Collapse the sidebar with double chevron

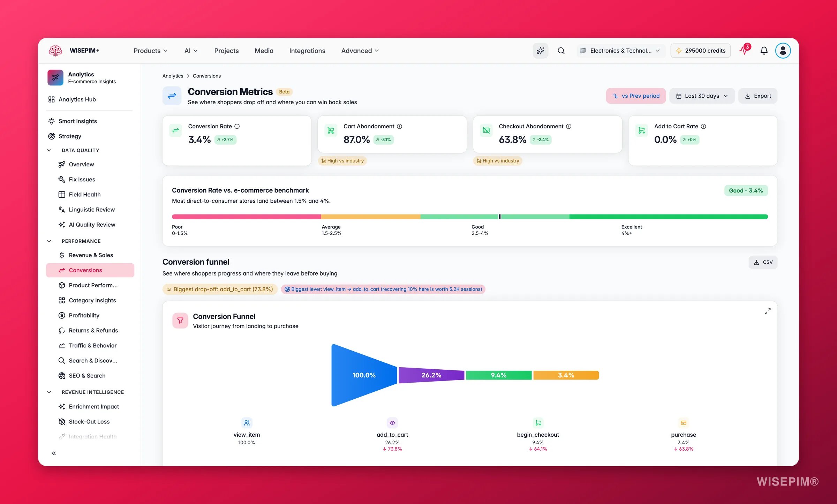[x=54, y=453]
